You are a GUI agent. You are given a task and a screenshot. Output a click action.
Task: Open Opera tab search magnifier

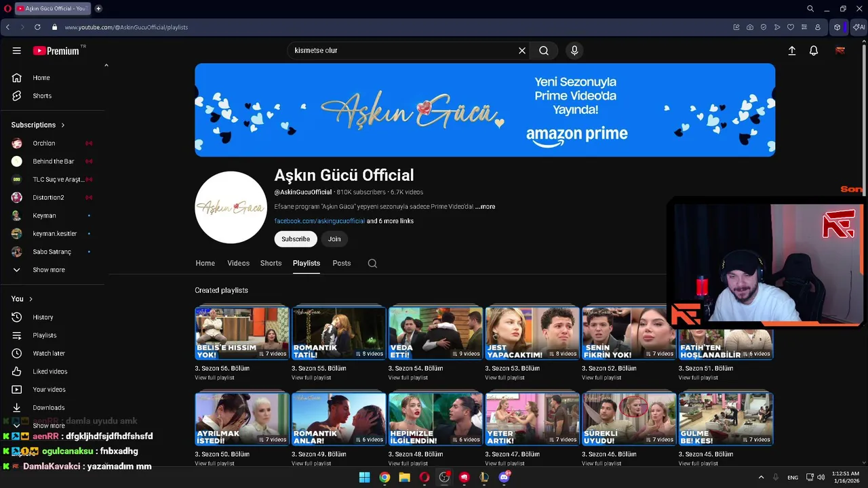click(810, 9)
